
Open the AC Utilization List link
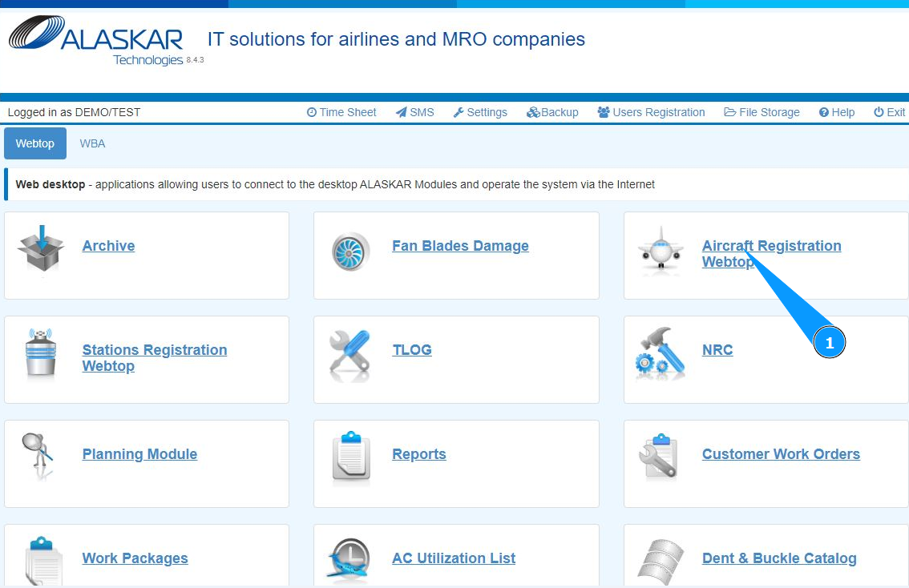(454, 558)
